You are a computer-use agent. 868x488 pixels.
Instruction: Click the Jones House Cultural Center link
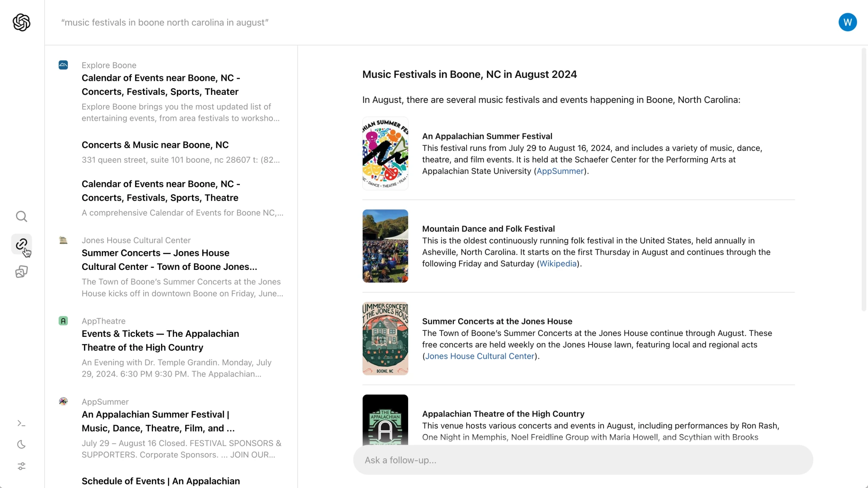coord(480,356)
